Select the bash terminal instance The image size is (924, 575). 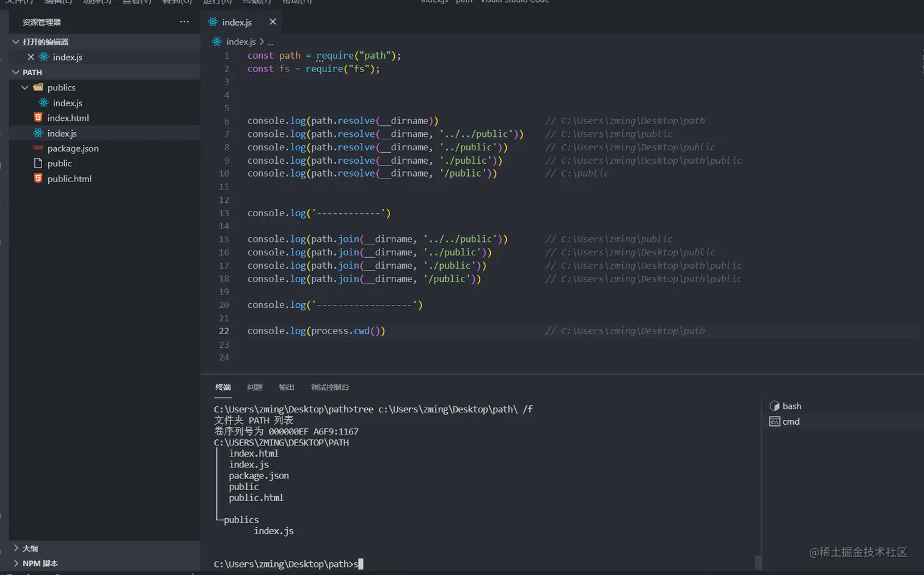click(843, 406)
